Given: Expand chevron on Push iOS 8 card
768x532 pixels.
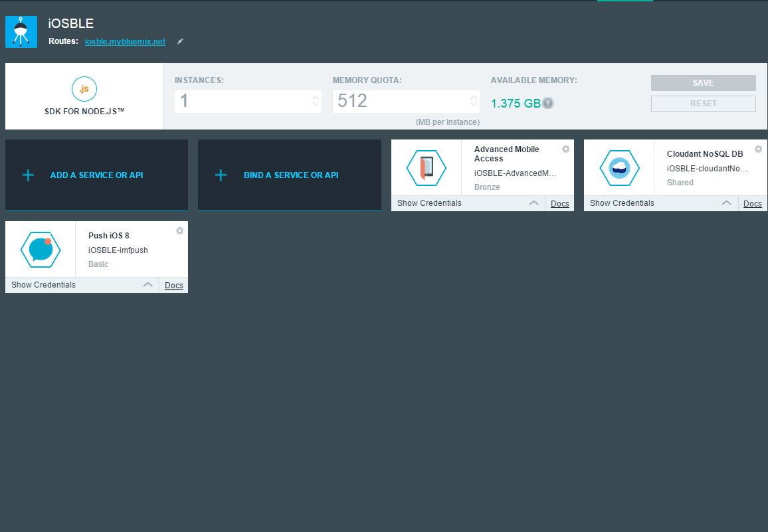Looking at the screenshot, I should click(148, 285).
